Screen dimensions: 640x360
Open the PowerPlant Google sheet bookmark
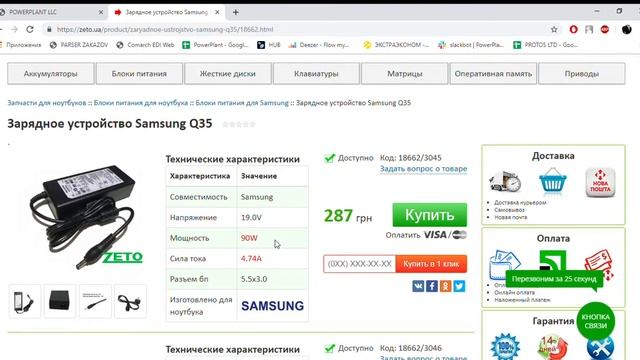215,45
